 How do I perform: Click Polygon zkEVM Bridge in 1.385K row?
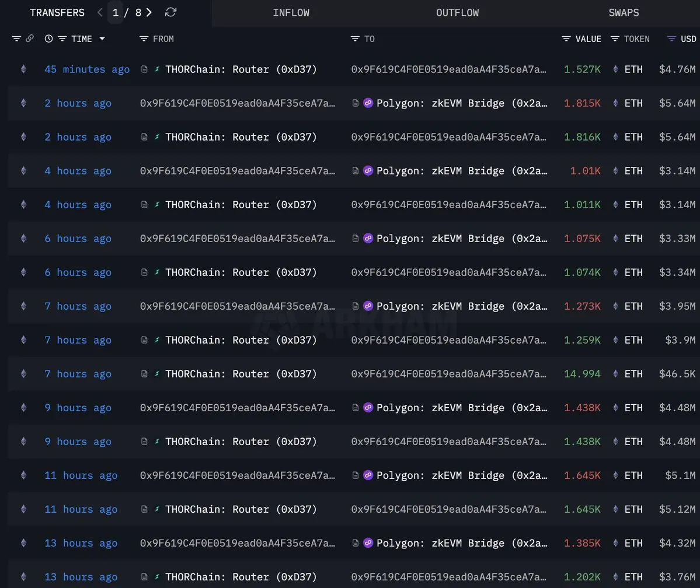coord(462,544)
